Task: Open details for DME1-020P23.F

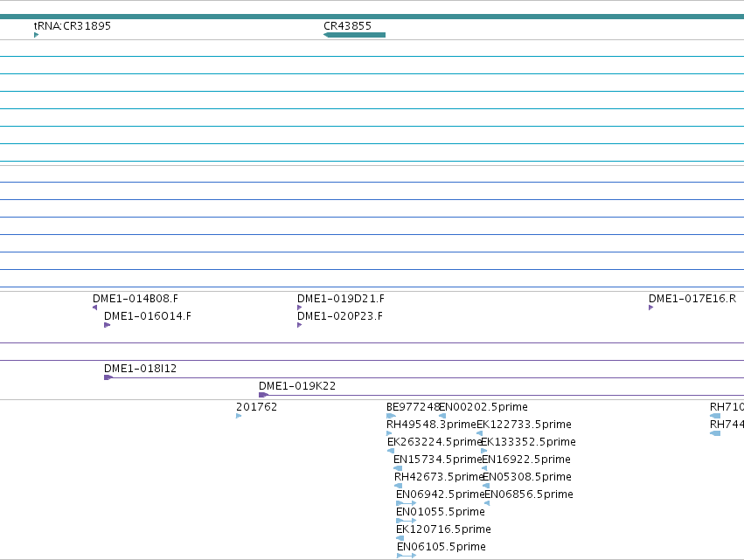Action: pos(340,316)
